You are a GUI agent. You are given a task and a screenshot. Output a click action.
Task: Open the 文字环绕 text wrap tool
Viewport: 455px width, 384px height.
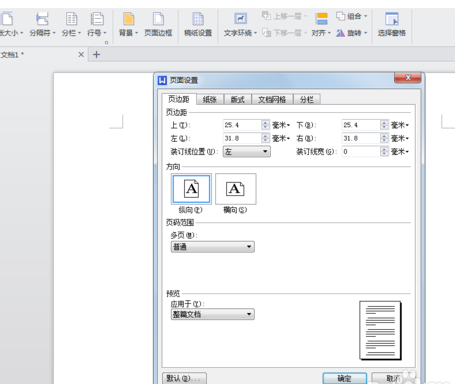click(x=240, y=24)
